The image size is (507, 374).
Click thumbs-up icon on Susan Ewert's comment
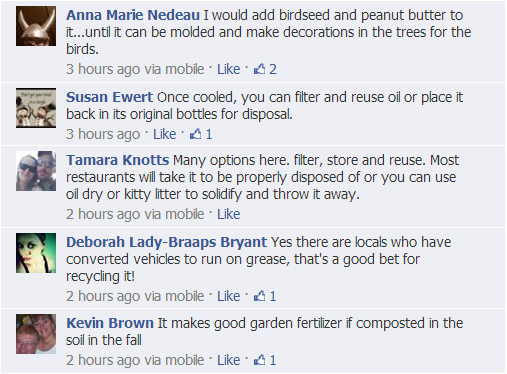(x=195, y=134)
